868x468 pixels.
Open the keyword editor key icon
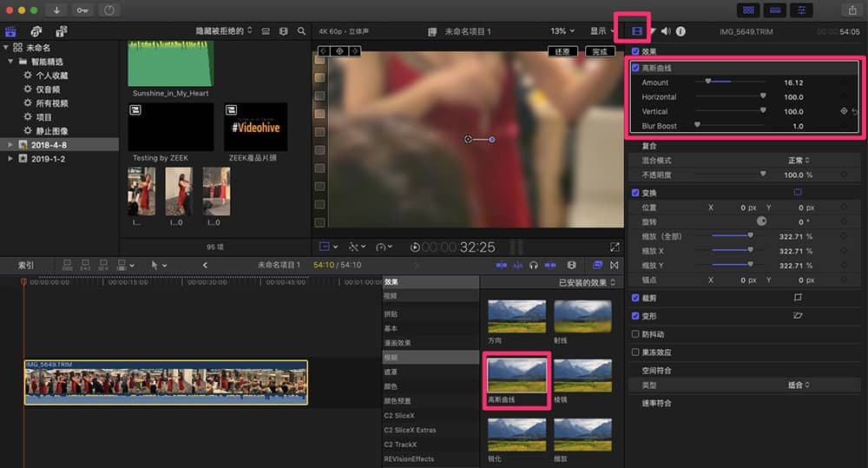click(82, 10)
